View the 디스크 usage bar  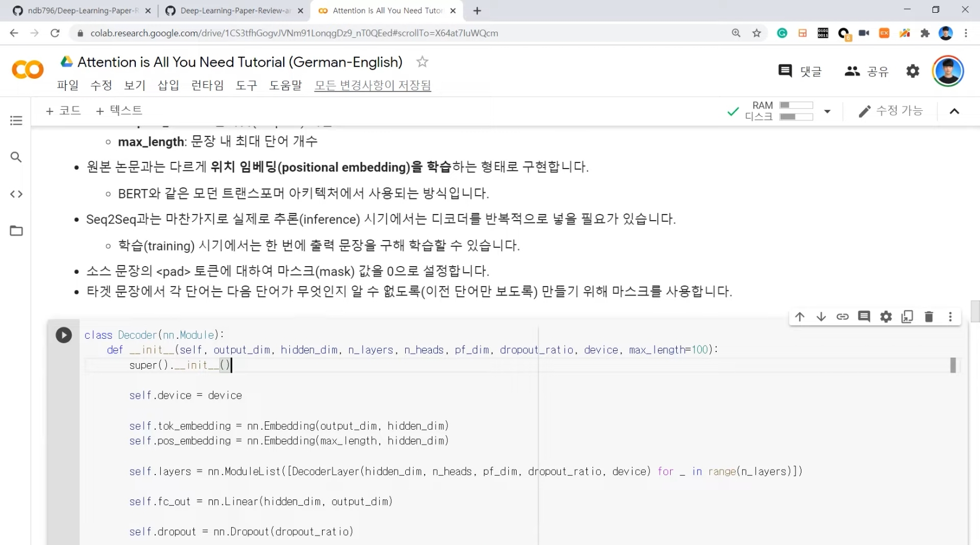pos(796,116)
